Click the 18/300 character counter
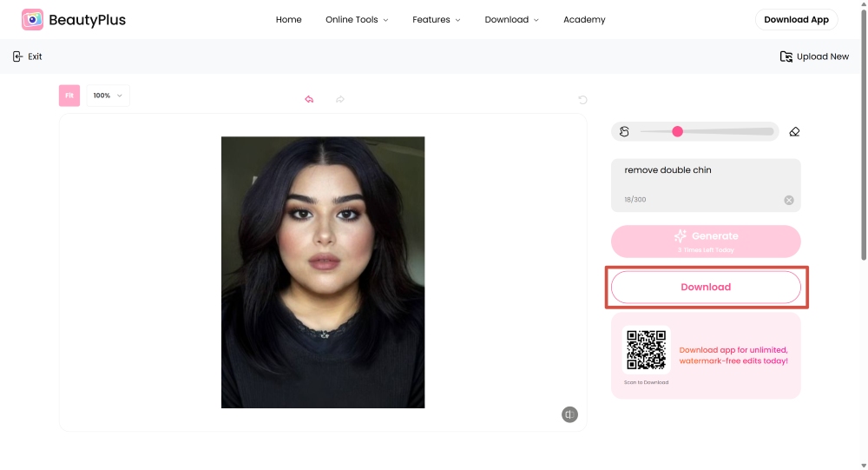Image resolution: width=868 pixels, height=470 pixels. coord(635,200)
